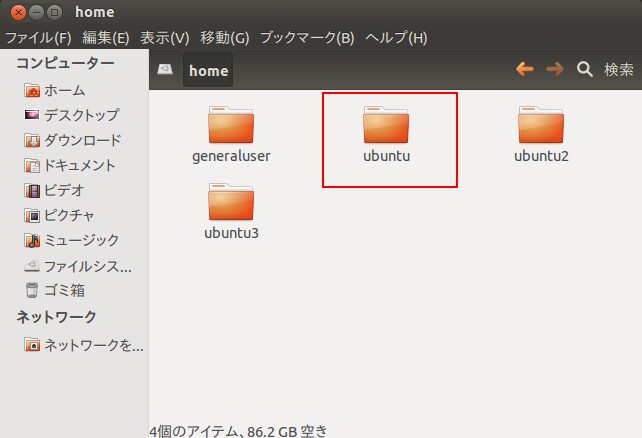
Task: Click the home breadcrumb button
Action: pos(208,70)
